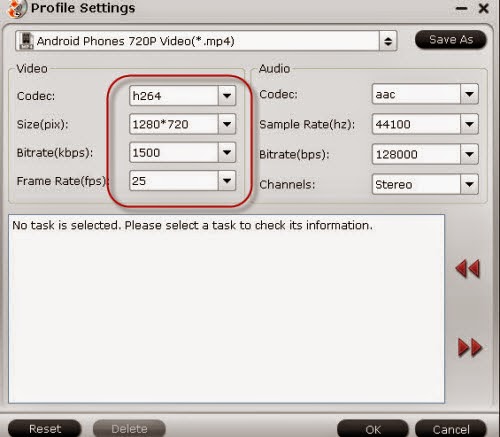500x437 pixels.
Task: Click the 'No task is selected' information text
Action: click(192, 226)
